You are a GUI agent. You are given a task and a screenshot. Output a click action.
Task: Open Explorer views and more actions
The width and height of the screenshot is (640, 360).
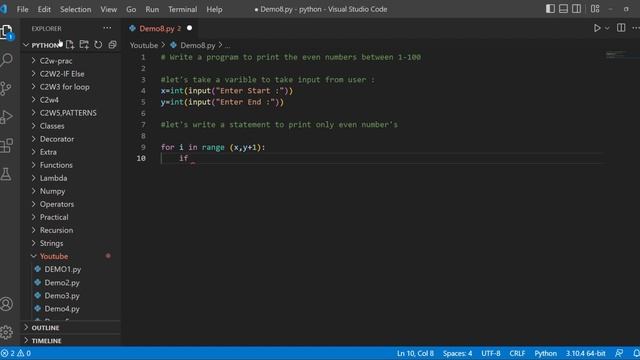click(x=107, y=28)
